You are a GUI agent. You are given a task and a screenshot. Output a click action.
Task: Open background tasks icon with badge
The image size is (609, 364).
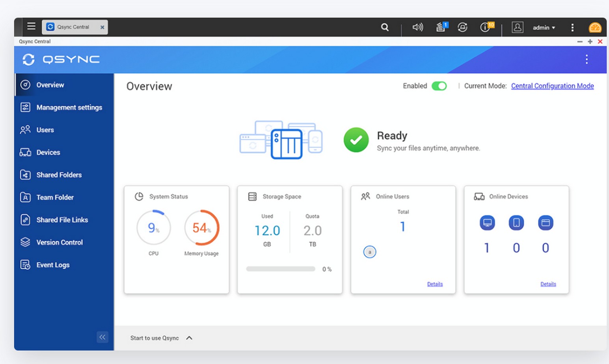pos(442,27)
